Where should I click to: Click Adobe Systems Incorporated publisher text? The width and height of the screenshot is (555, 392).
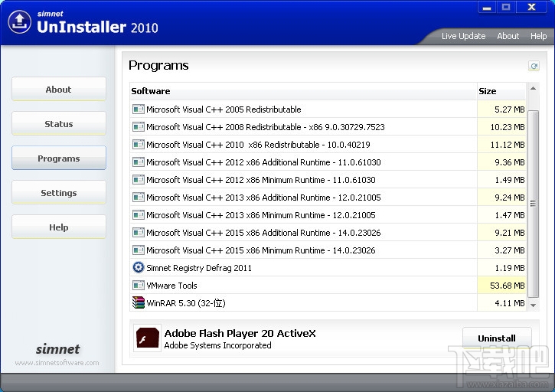(x=217, y=345)
